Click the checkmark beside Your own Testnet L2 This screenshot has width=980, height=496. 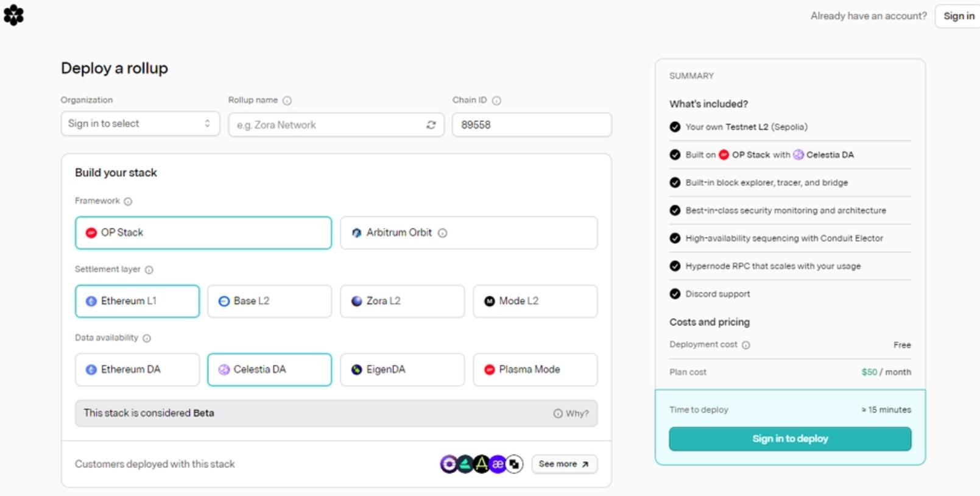tap(675, 127)
